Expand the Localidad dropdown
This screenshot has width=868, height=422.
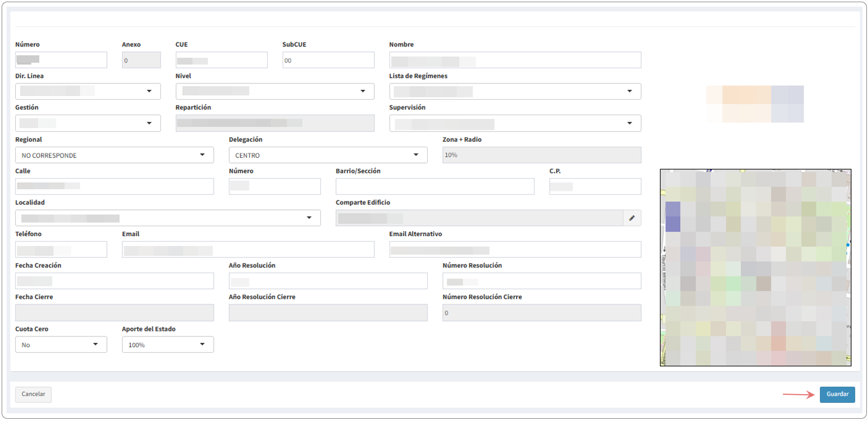click(167, 218)
